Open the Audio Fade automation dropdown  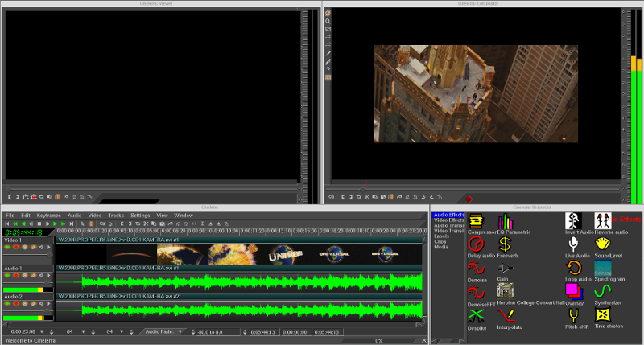[x=180, y=332]
